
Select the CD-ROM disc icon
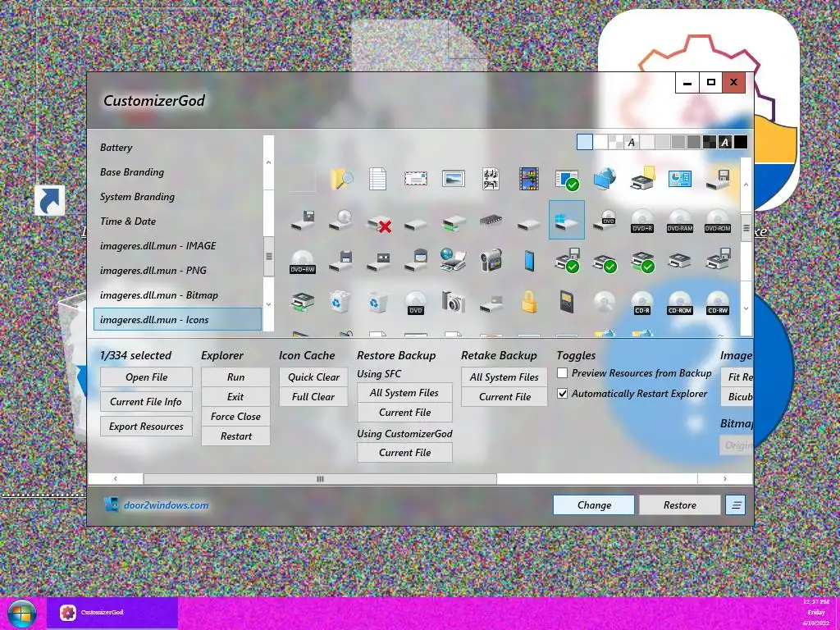point(680,303)
